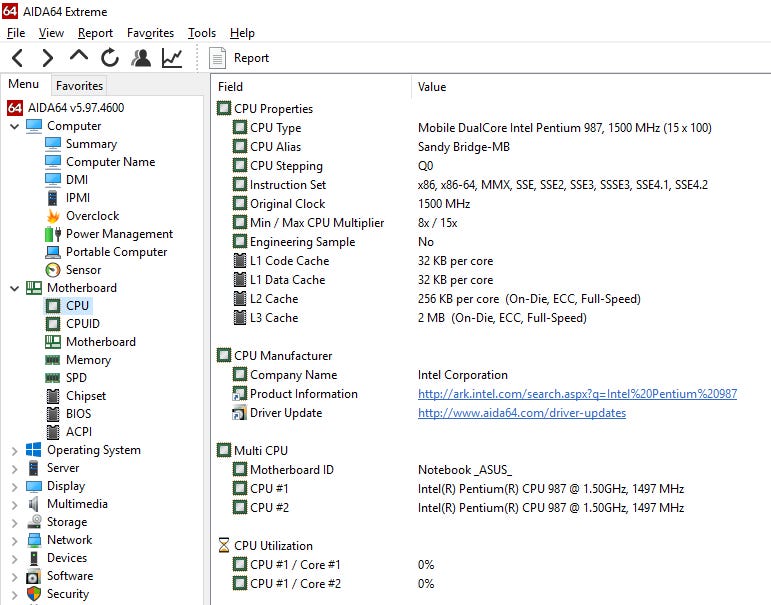Click the Back navigation arrow in toolbar
This screenshot has width=771, height=605.
(x=17, y=58)
